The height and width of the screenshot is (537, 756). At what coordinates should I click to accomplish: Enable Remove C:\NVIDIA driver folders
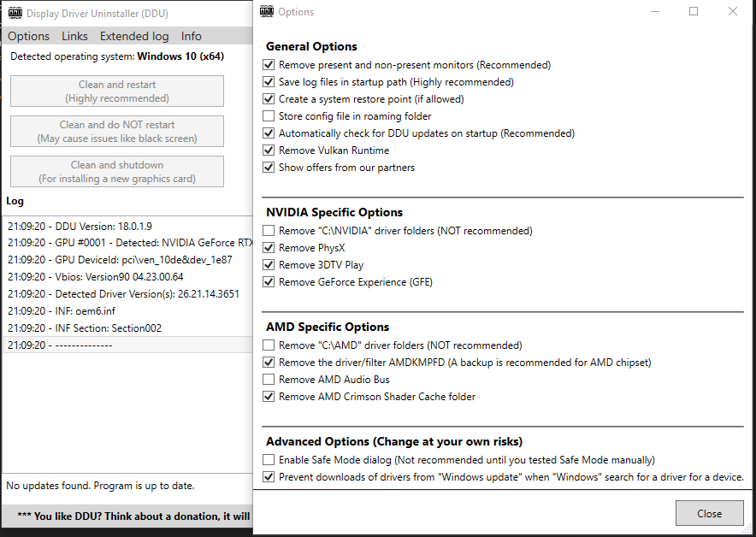coord(269,230)
